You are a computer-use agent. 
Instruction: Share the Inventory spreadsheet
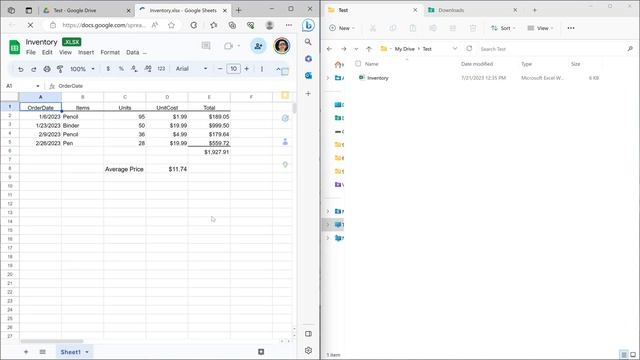point(258,46)
